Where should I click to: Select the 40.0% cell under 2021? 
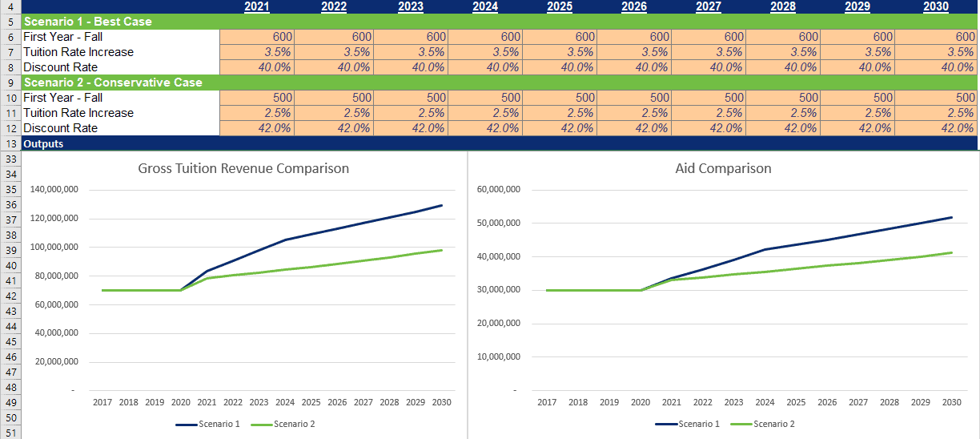coord(257,67)
